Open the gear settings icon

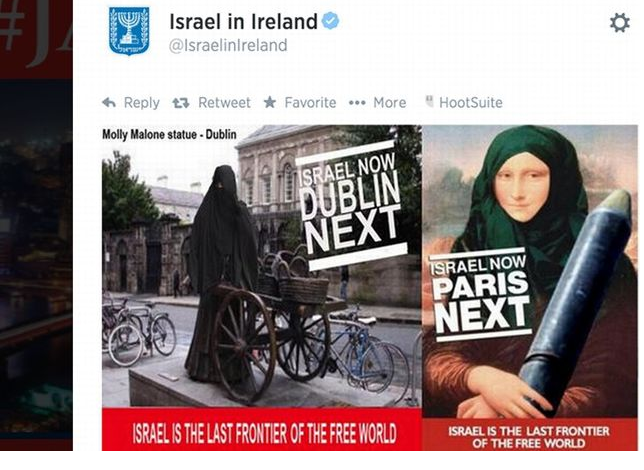point(620,23)
